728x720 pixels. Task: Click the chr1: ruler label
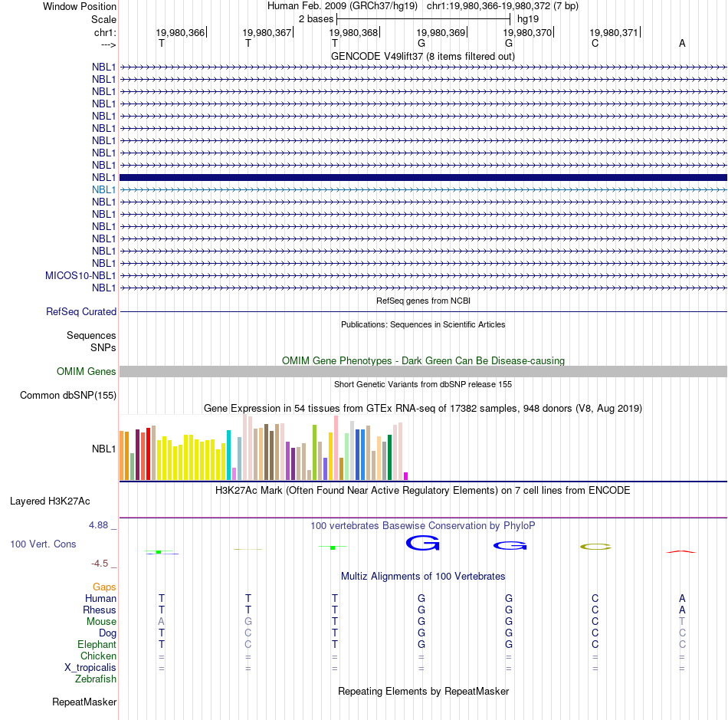coord(105,32)
